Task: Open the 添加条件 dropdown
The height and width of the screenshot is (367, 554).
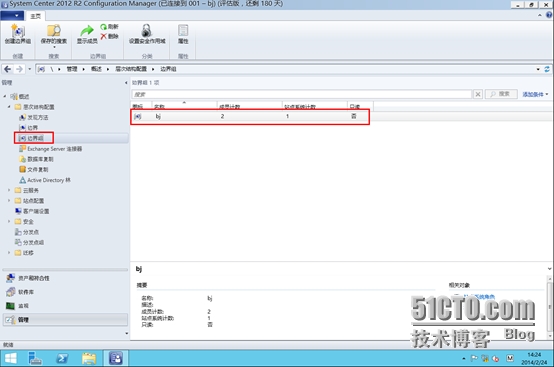Action: click(535, 94)
